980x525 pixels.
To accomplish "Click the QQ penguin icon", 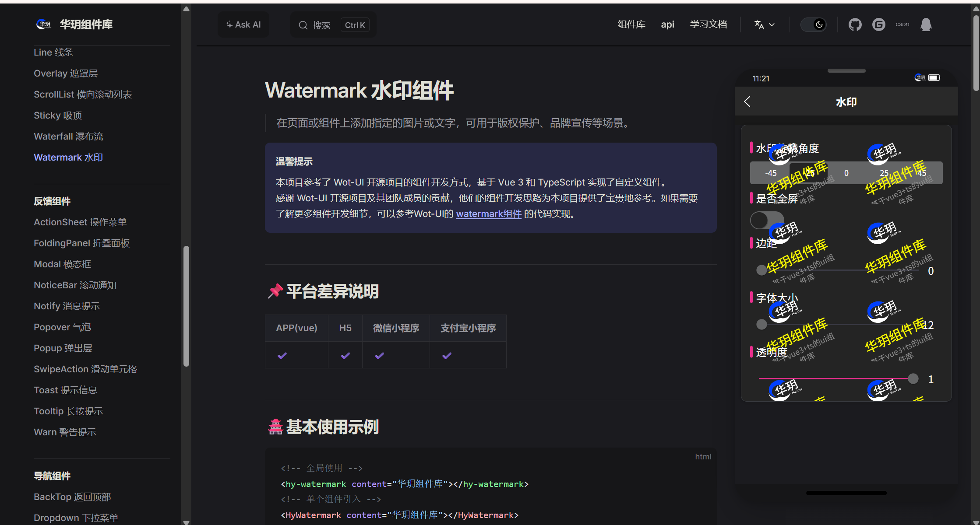I will 927,24.
